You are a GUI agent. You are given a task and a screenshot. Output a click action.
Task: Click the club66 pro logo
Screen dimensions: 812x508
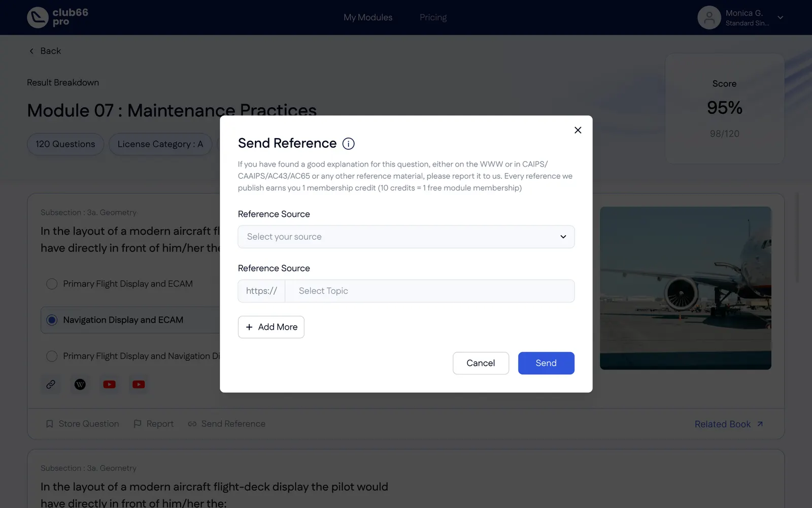pos(58,17)
